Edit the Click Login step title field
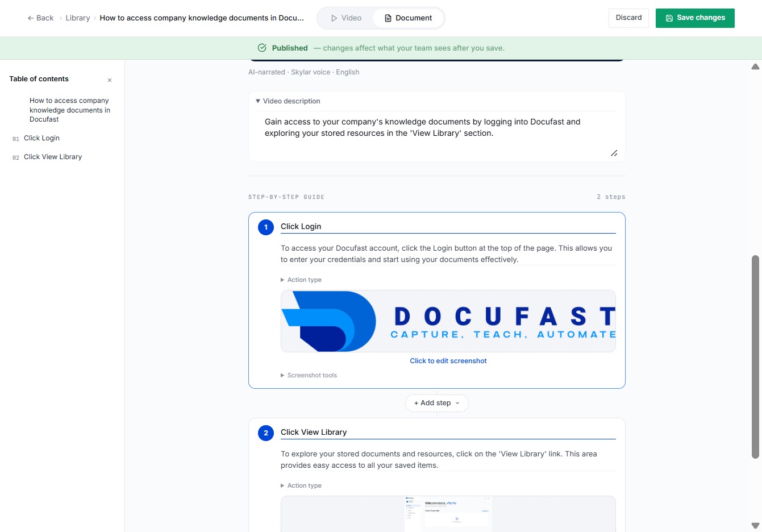The height and width of the screenshot is (532, 762). (x=448, y=226)
